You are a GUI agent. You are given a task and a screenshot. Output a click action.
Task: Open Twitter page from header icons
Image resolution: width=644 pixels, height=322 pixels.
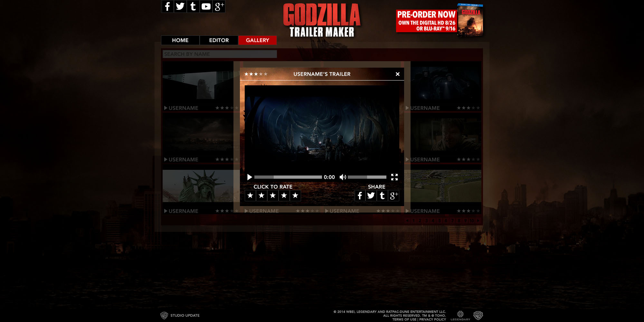[180, 6]
